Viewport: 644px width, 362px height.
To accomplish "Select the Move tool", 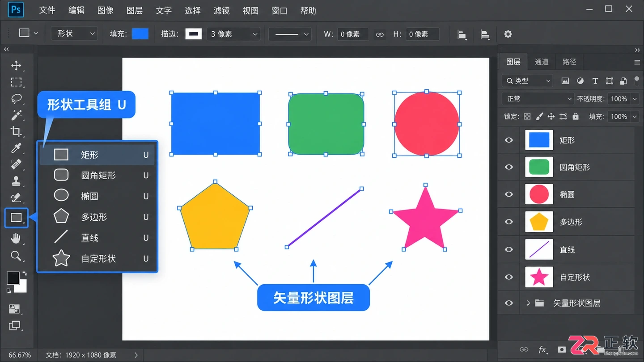I will (16, 66).
